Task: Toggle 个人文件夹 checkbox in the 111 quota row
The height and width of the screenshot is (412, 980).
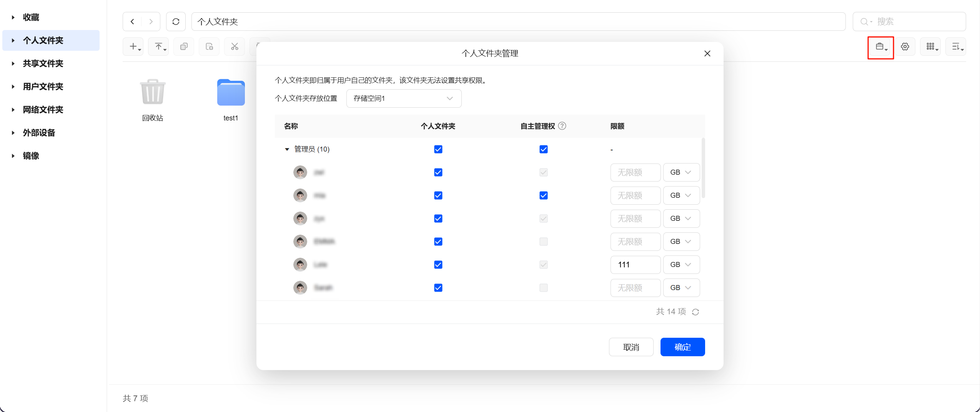Action: [x=438, y=265]
